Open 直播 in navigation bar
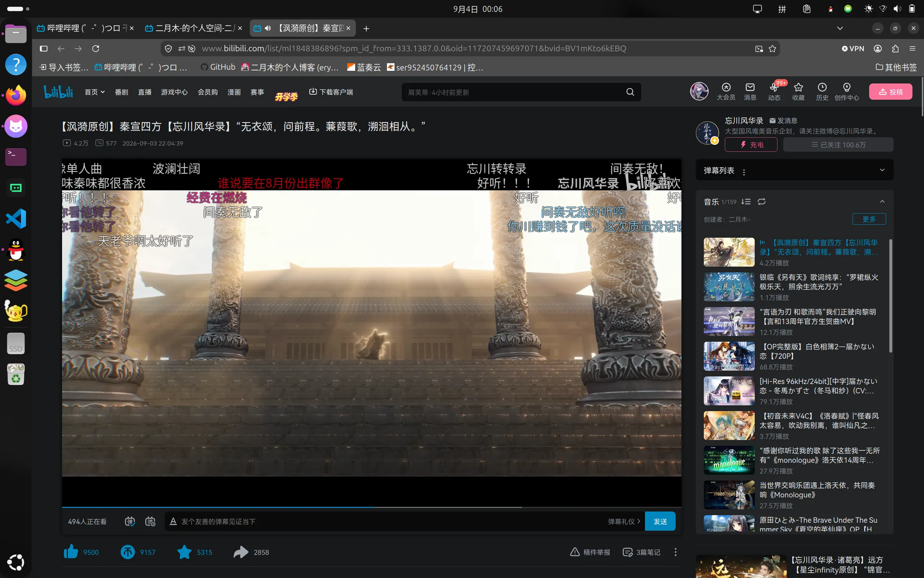 point(145,92)
